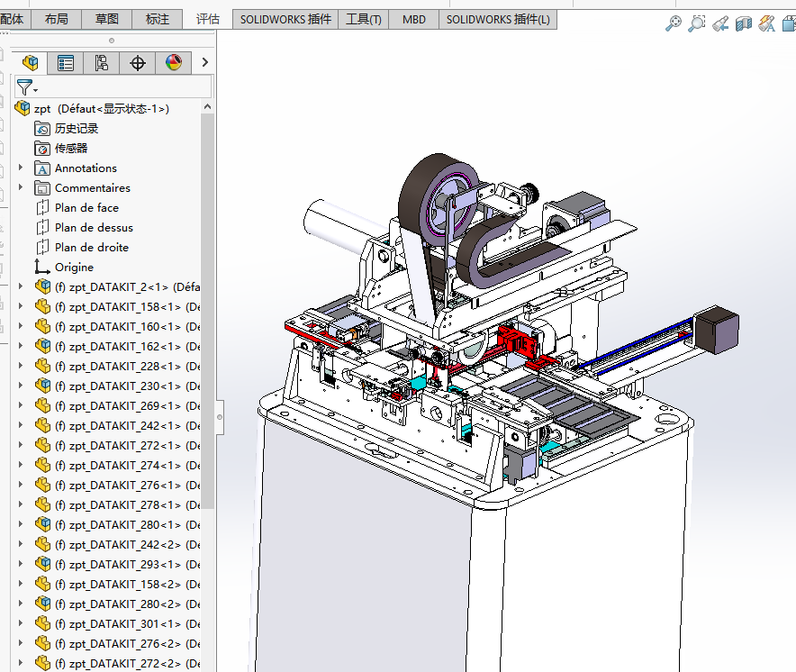Expand the Commentaires folder
The height and width of the screenshot is (672, 796).
pos(21,188)
